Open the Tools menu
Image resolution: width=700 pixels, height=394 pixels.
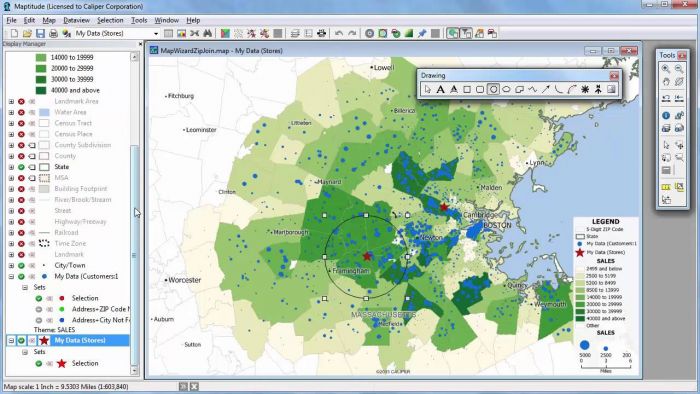click(139, 21)
